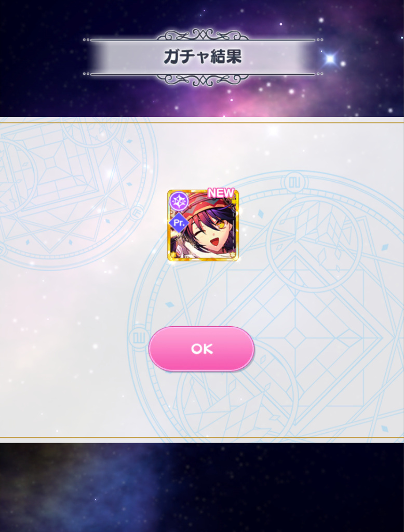This screenshot has height=532, width=404.
Task: Tap the ガチャ結果 title banner
Action: 203,57
